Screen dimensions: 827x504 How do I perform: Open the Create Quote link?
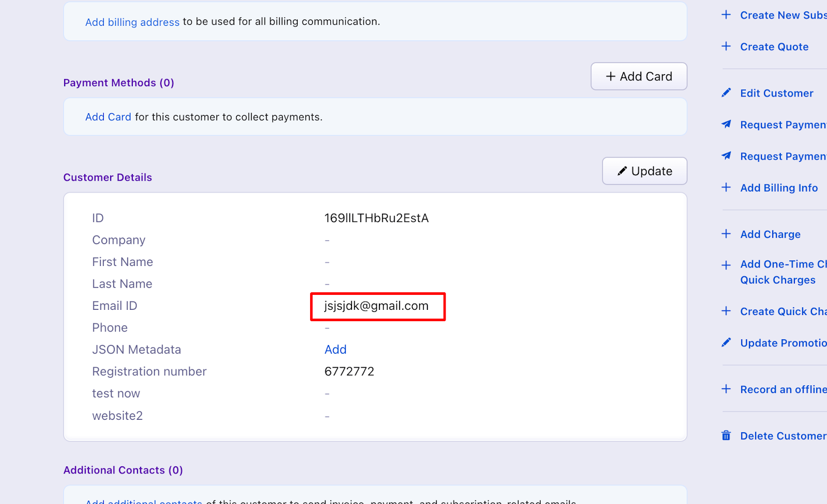(x=774, y=47)
